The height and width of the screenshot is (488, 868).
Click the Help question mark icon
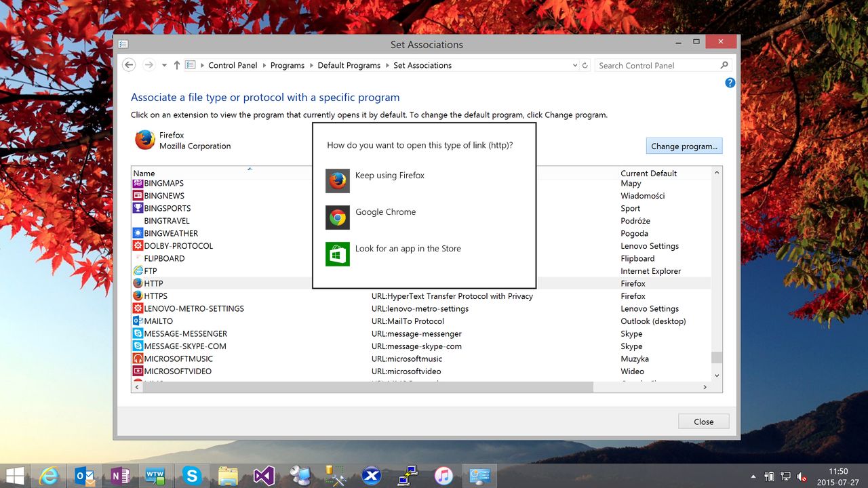[730, 83]
